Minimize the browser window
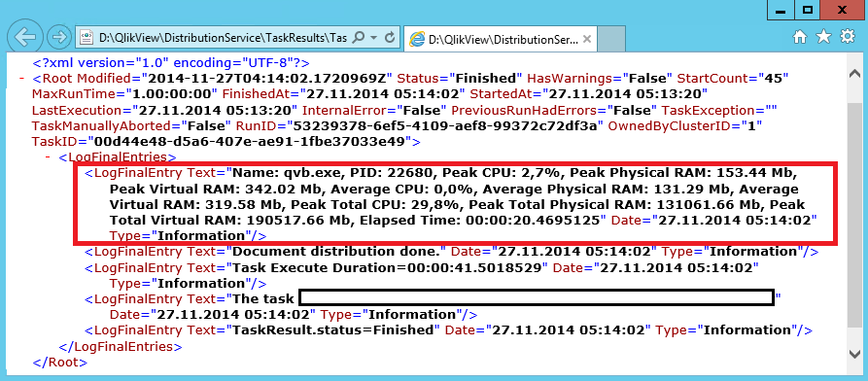This screenshot has height=381, width=868. [781, 10]
